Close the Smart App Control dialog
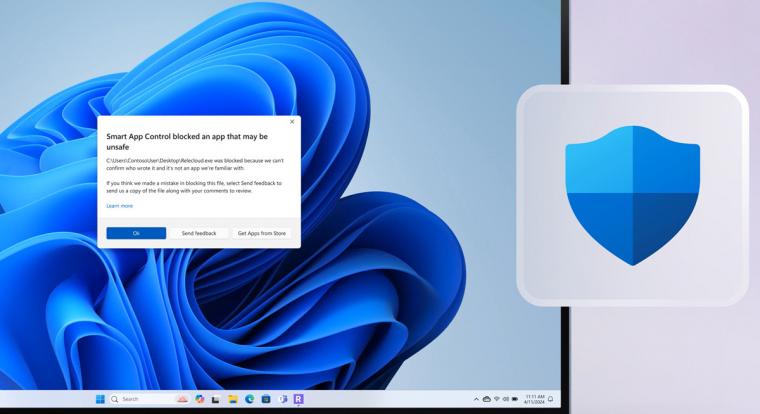This screenshot has height=414, width=760. (292, 122)
